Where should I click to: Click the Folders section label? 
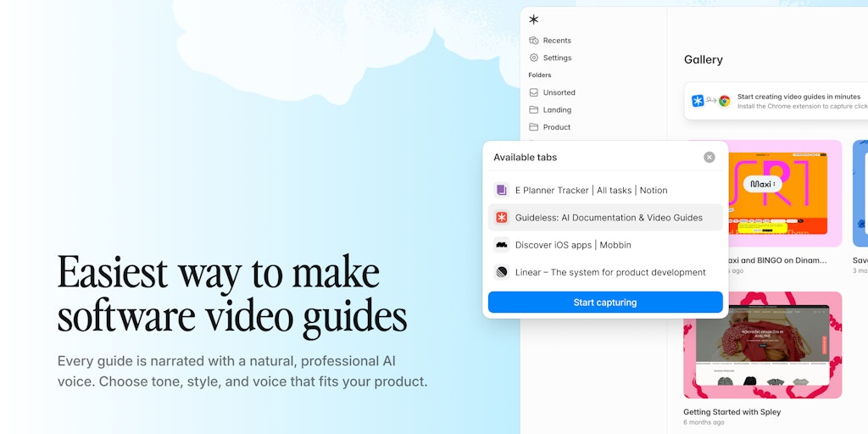[x=539, y=75]
